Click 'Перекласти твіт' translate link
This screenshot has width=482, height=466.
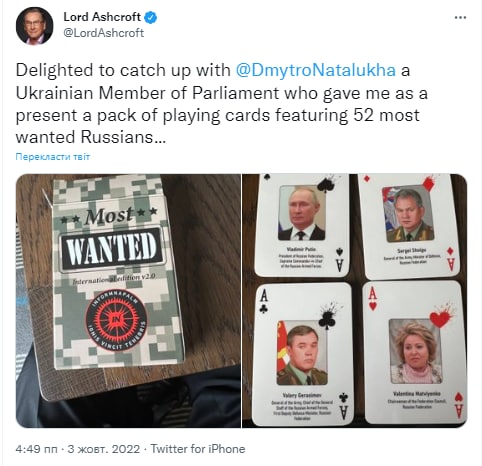point(53,157)
